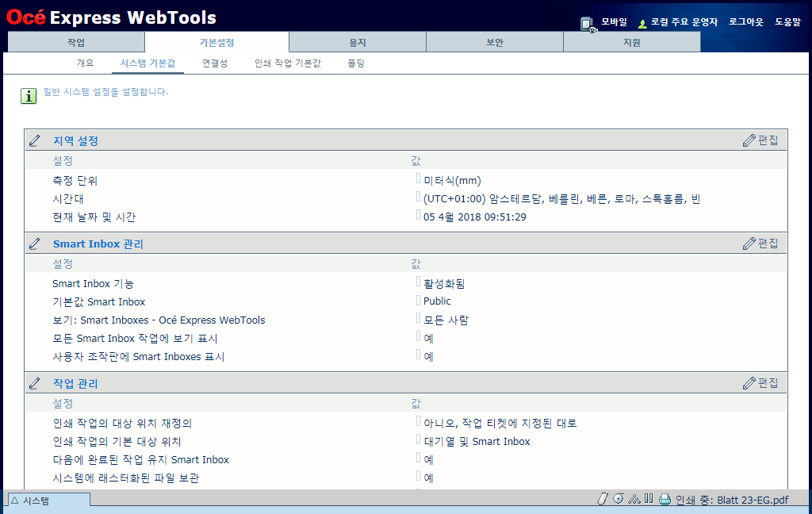Click the media roll status icon
The width and height of the screenshot is (812, 514).
point(619,499)
